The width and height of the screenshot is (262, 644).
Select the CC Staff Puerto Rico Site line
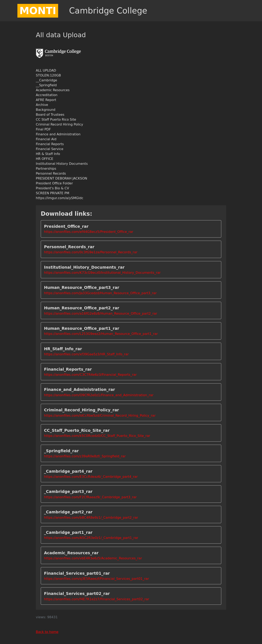tap(56, 120)
